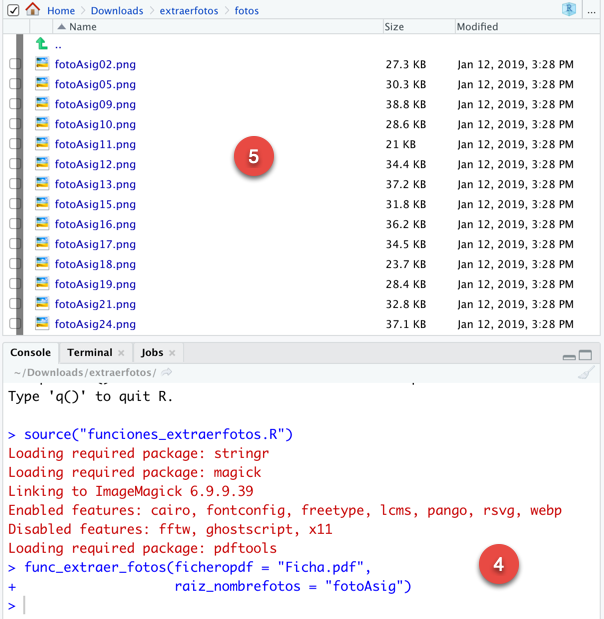
Task: Switch to the Jobs tab
Action: 152,353
